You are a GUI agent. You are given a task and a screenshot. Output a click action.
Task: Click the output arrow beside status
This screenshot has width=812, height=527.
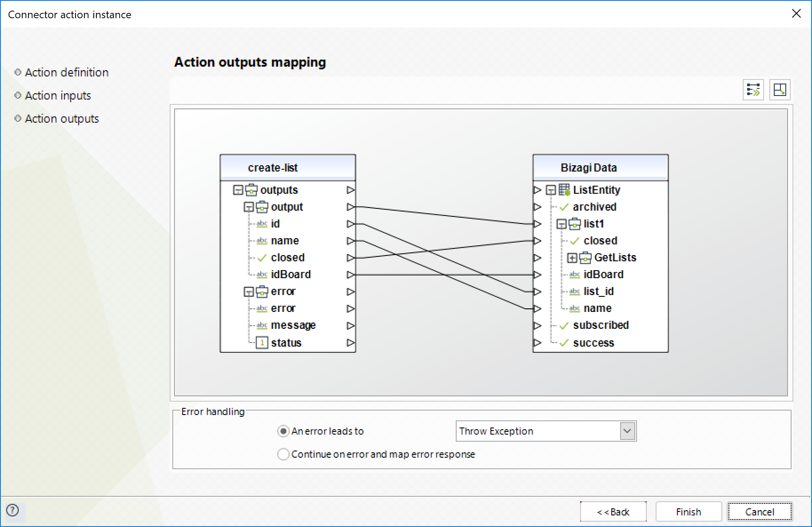click(350, 343)
